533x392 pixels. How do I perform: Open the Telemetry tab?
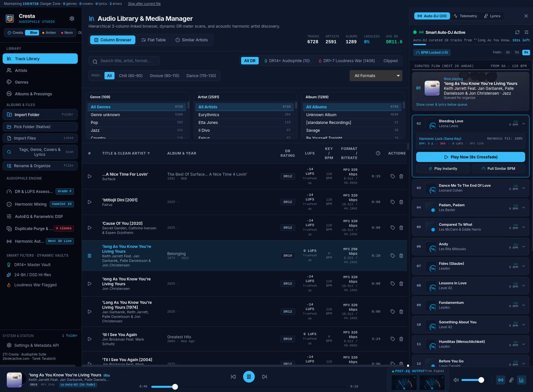tap(465, 16)
